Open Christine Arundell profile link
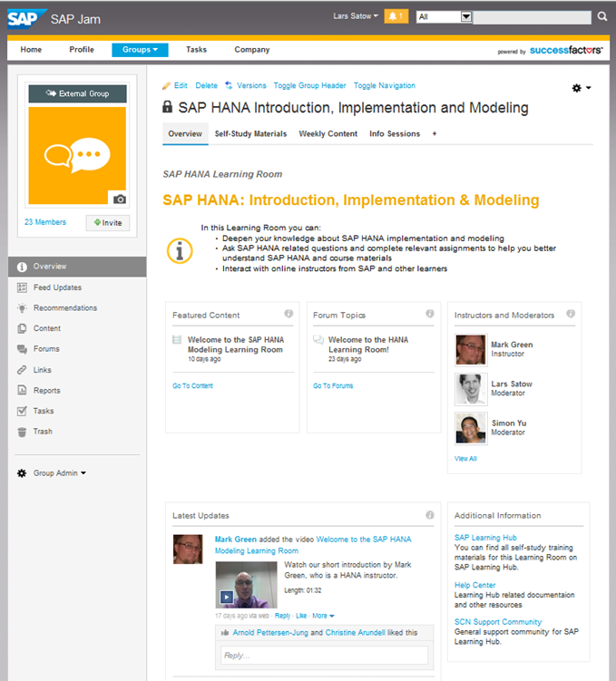 click(356, 633)
